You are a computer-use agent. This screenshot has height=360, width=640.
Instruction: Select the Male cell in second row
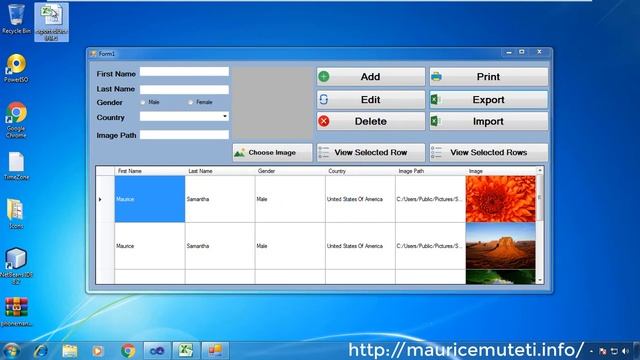290,246
